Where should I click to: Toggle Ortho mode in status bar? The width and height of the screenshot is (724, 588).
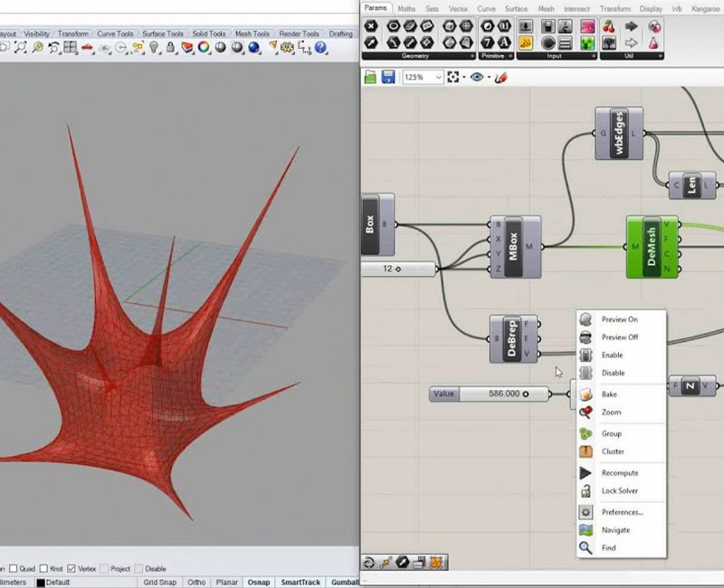(x=196, y=583)
